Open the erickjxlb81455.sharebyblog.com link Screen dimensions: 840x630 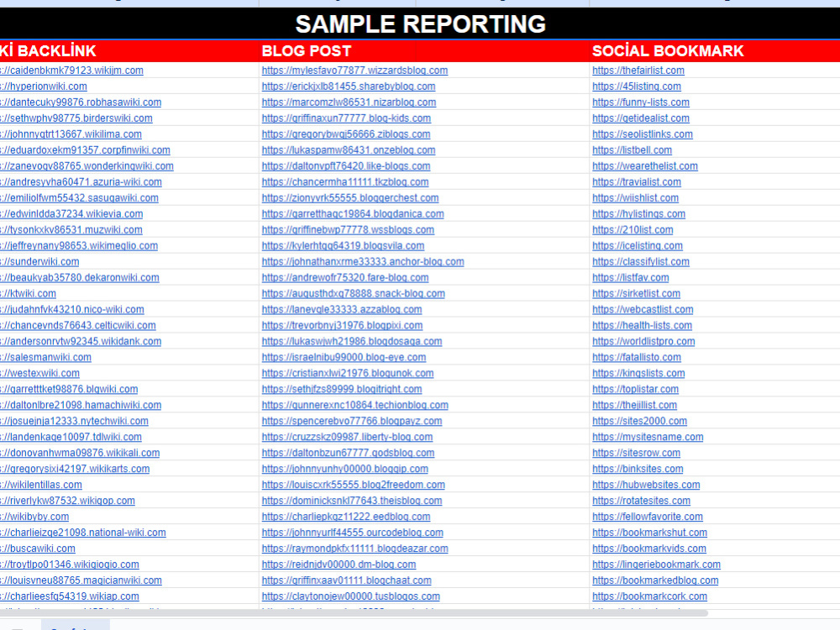[349, 87]
